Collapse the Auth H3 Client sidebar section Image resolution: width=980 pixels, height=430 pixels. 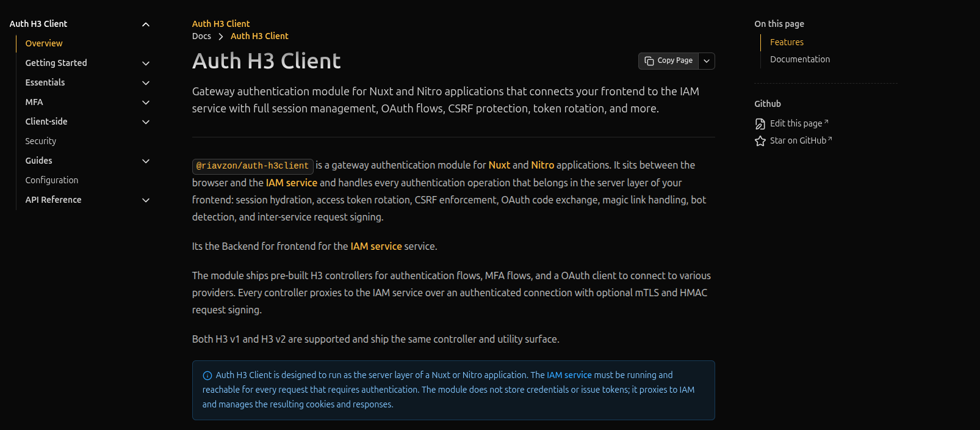[x=146, y=24]
